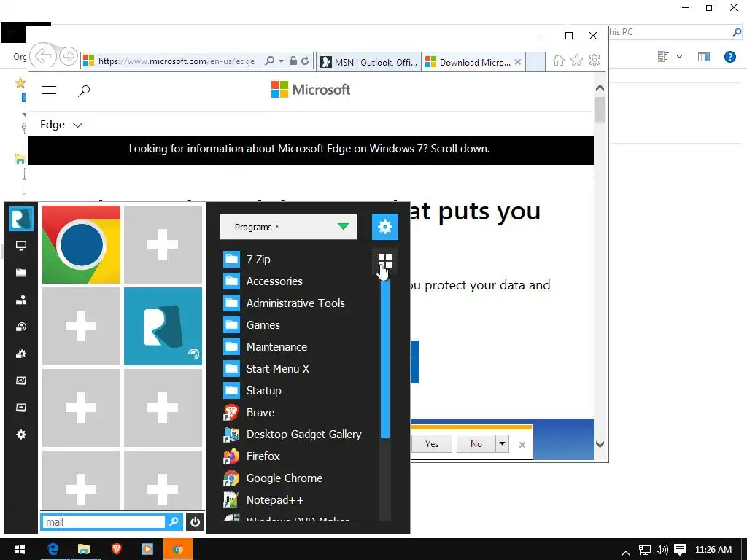Click the Microsoft site search icon
The height and width of the screenshot is (560, 747).
[x=84, y=90]
